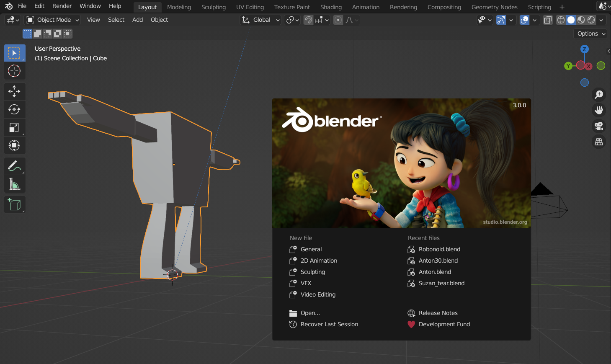Click the red X axis gizmo handle
This screenshot has width=611, height=364.
point(588,66)
